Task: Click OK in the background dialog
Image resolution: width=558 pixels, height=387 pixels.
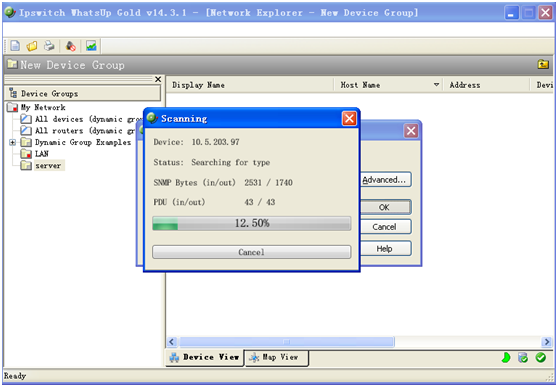Action: coord(386,207)
